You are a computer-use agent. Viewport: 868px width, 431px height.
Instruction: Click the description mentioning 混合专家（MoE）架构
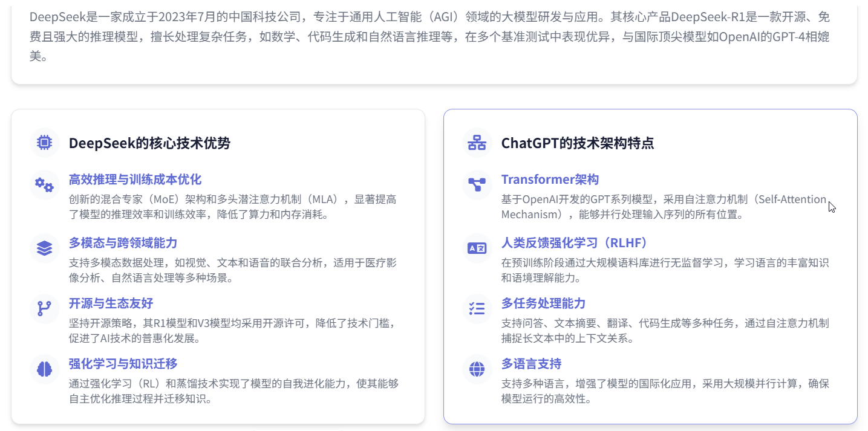[233, 207]
